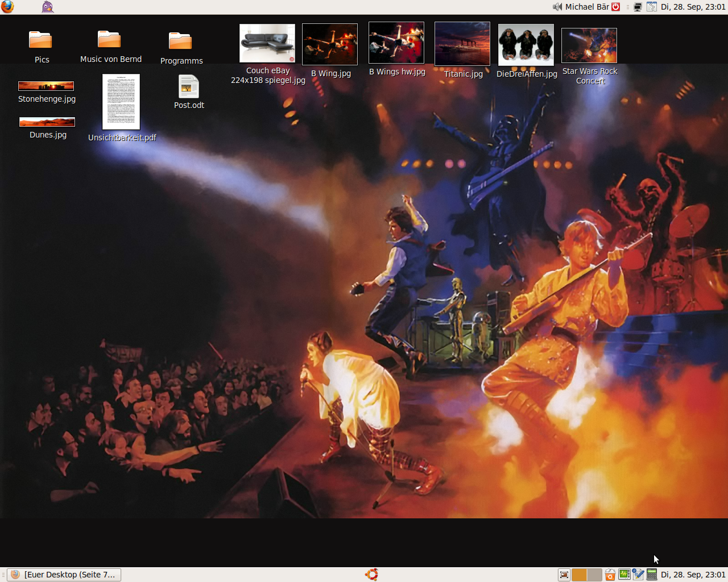
Task: Open the Pics folder
Action: click(x=41, y=40)
